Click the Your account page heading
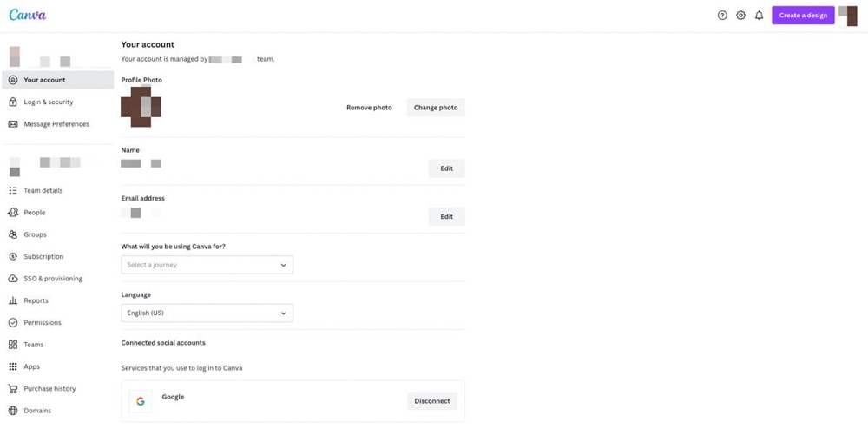The width and height of the screenshot is (868, 442). [148, 44]
